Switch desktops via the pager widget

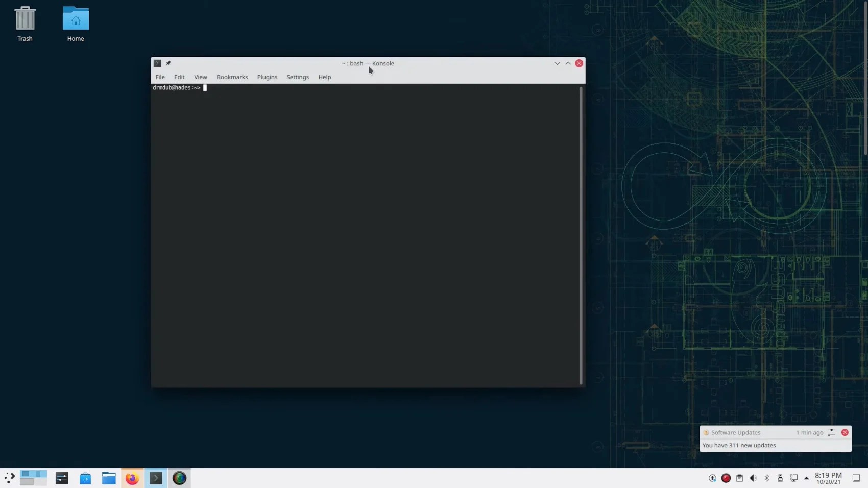click(33, 478)
